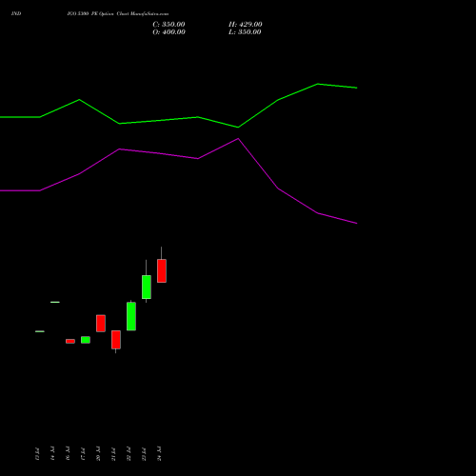This screenshot has width=476, height=476.
Task: Click the IND symbol label in the header
Action: point(16,13)
